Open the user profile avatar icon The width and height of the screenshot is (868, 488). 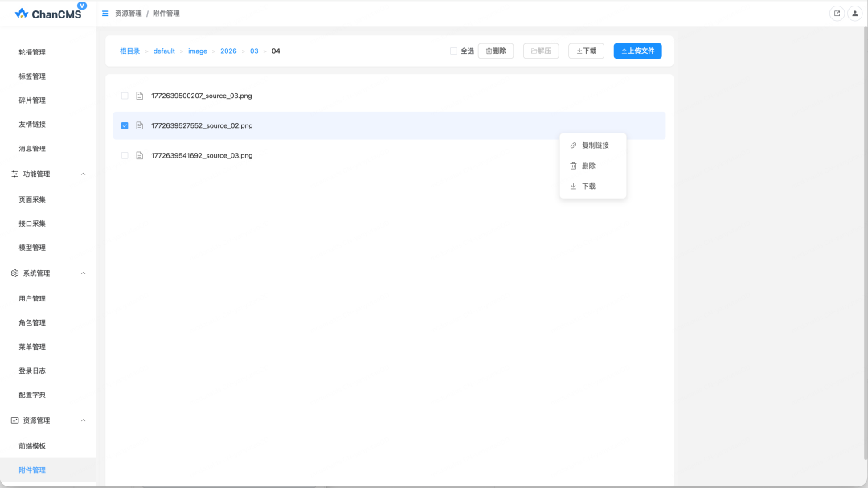click(x=855, y=14)
